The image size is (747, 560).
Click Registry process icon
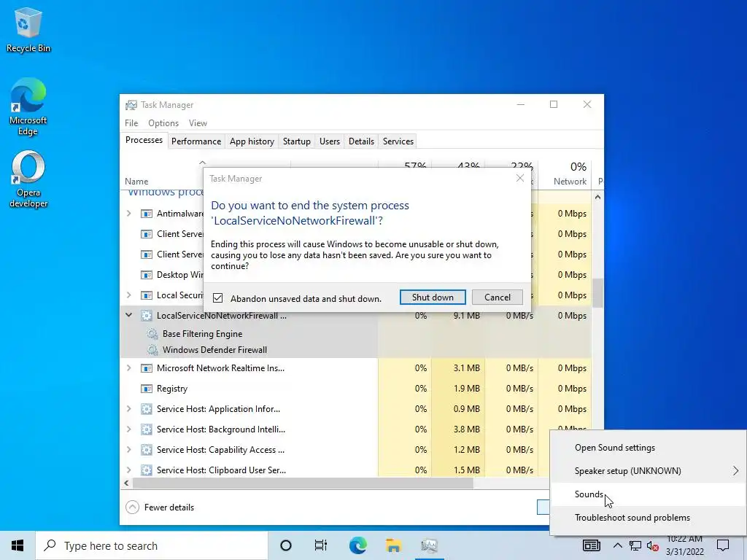[x=146, y=389]
